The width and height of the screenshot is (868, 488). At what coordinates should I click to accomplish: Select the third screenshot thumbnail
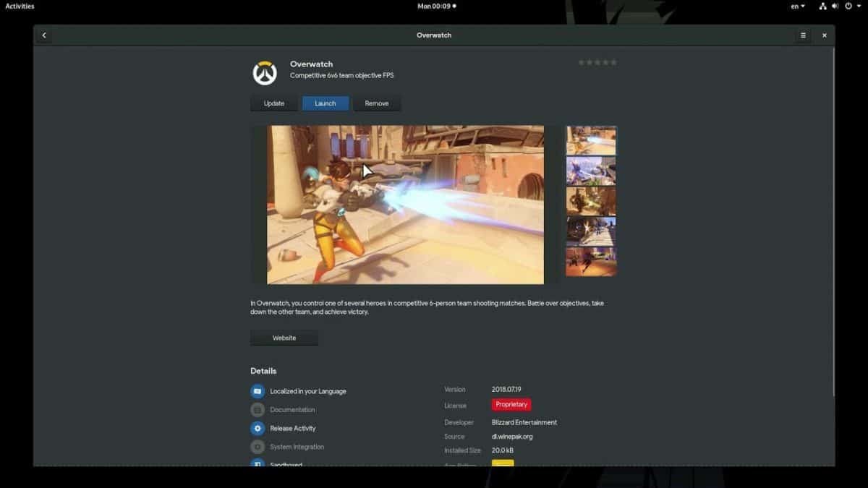coord(591,201)
